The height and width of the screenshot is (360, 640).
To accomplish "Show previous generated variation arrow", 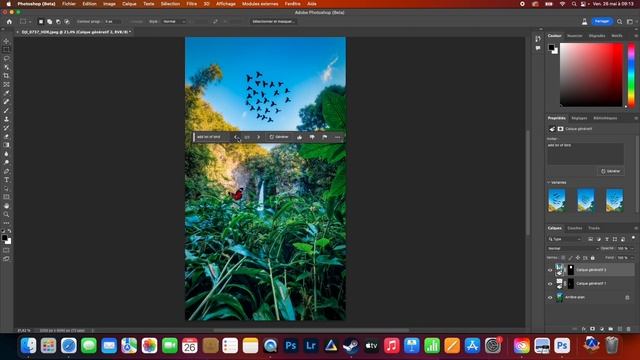I will click(236, 137).
